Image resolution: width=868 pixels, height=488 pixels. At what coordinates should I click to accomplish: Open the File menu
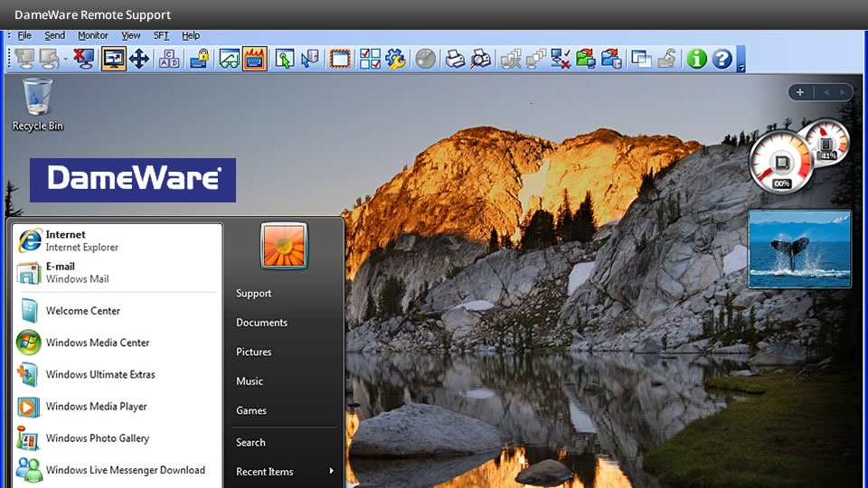(x=24, y=35)
